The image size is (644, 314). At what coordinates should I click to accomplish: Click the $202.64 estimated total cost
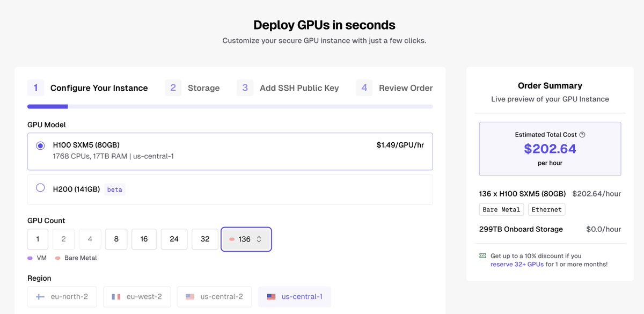(x=550, y=149)
